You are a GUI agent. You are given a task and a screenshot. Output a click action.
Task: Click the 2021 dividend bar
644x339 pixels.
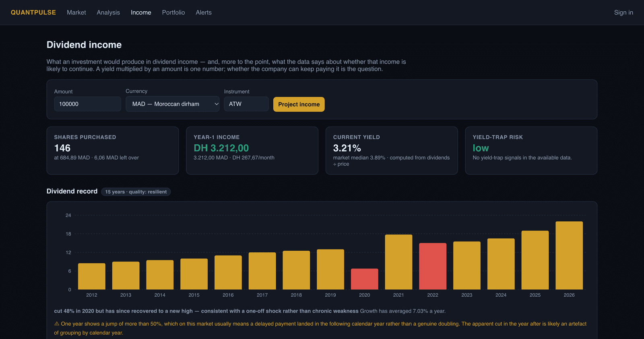tap(398, 262)
